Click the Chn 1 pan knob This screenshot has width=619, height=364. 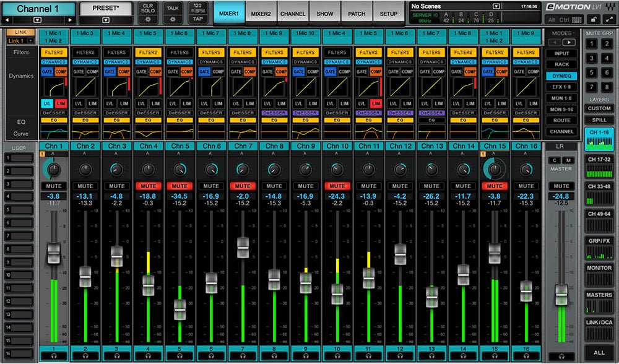[54, 170]
